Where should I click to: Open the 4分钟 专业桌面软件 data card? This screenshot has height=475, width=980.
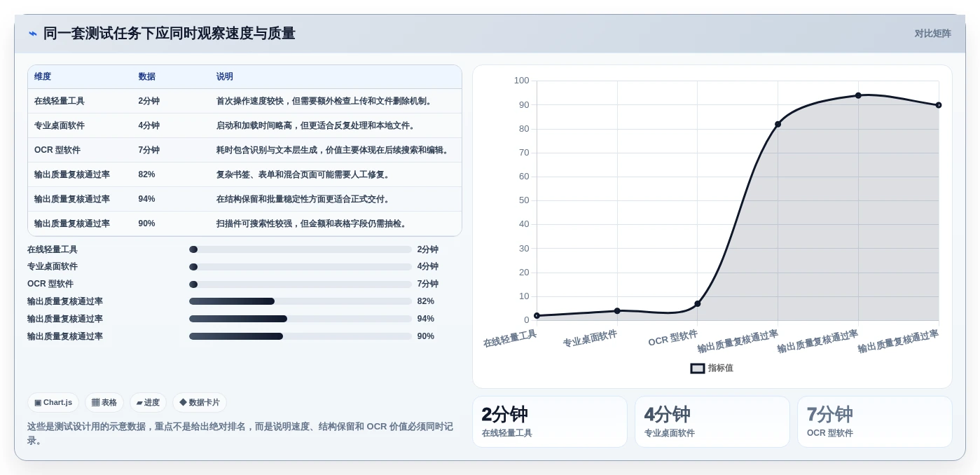tap(712, 422)
